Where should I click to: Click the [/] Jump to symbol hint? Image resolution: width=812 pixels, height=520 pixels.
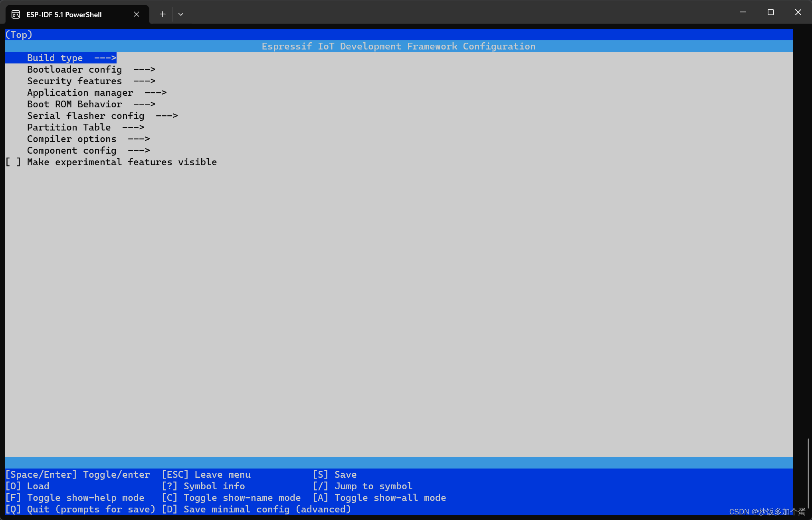(362, 486)
